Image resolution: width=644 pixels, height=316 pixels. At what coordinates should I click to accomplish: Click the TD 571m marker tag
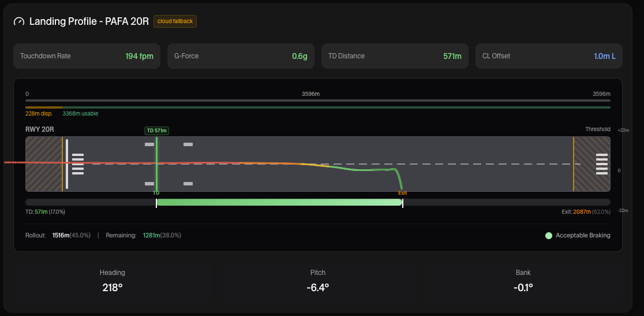tap(157, 131)
